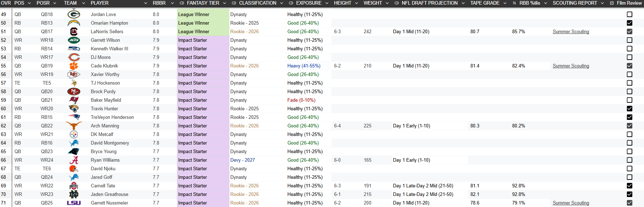Screen dimensions: 644x207
Task: Click green League Winner tier cell for Jordan Love
Action: [x=203, y=14]
